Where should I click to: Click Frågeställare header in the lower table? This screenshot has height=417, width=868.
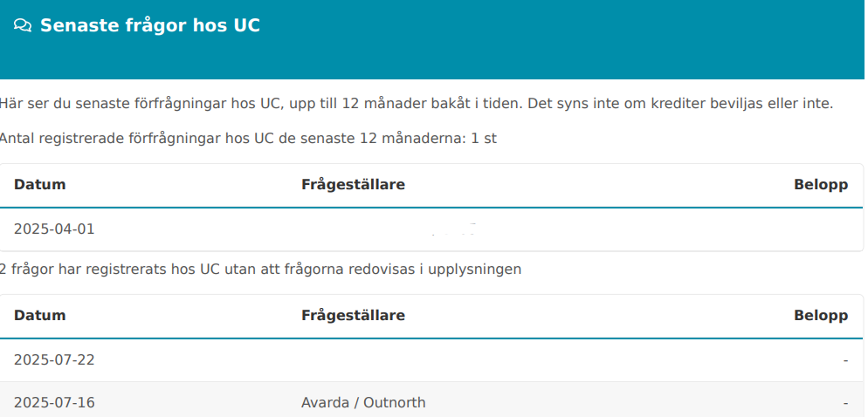point(353,316)
